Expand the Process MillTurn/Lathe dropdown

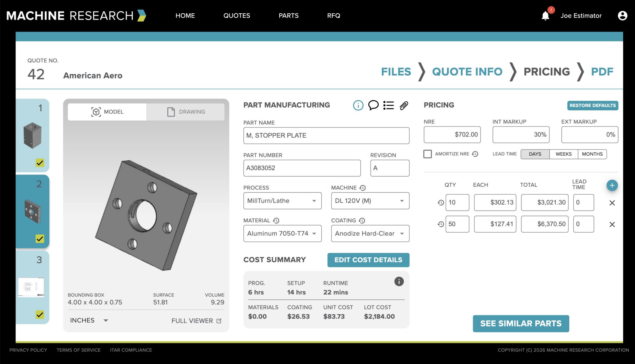(x=282, y=201)
